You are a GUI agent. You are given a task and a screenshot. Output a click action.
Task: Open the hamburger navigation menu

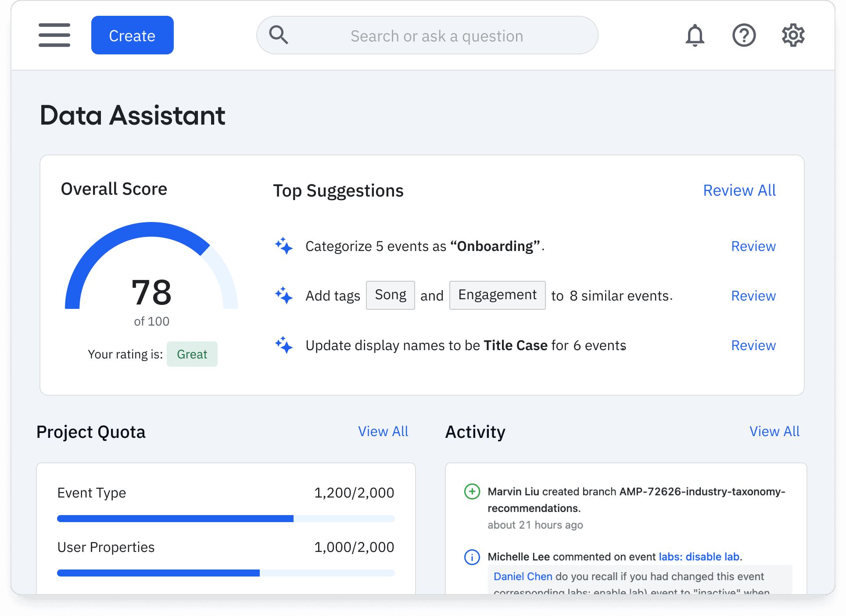pyautogui.click(x=54, y=35)
